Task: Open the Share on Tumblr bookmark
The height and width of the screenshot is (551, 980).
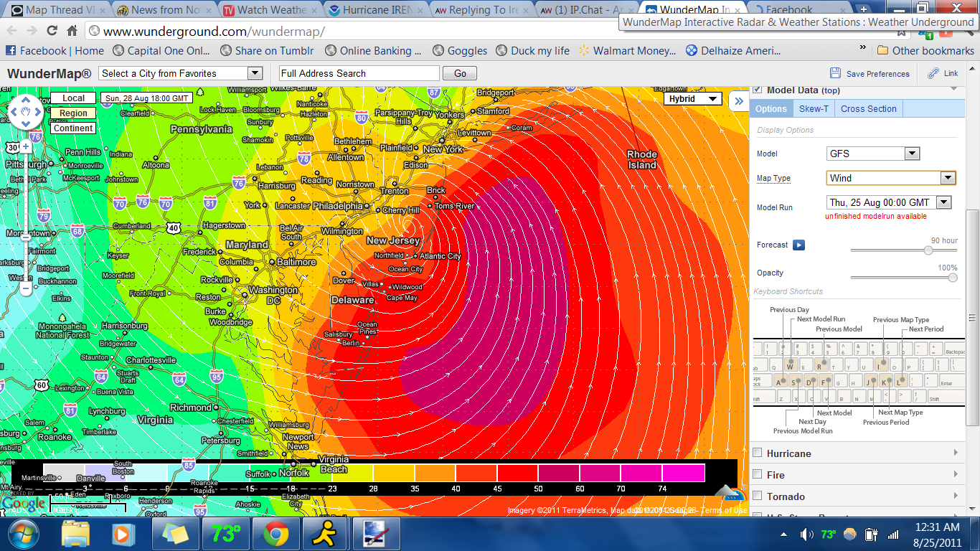Action: point(267,50)
